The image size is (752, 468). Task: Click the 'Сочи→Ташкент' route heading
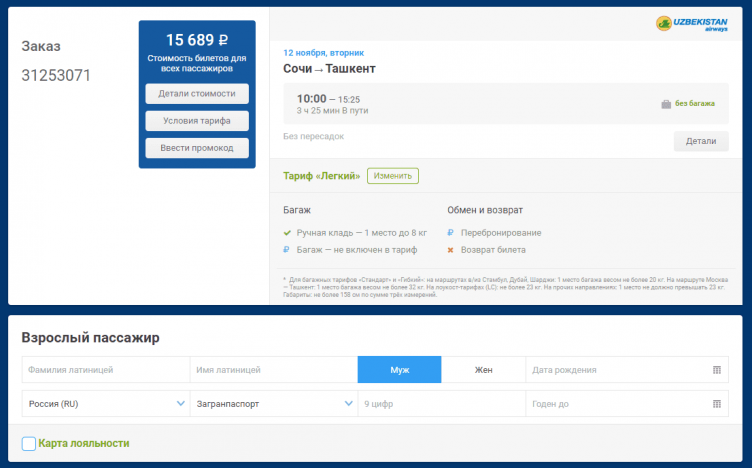coord(329,69)
